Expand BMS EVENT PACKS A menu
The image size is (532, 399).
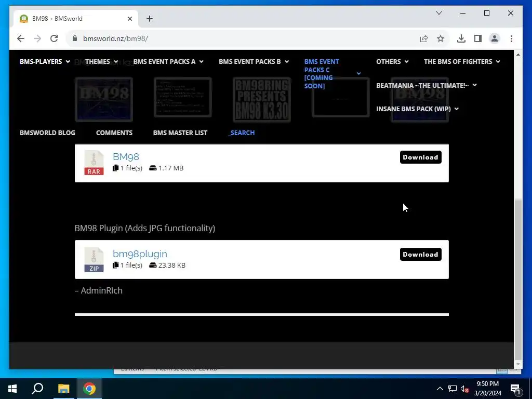[168, 61]
